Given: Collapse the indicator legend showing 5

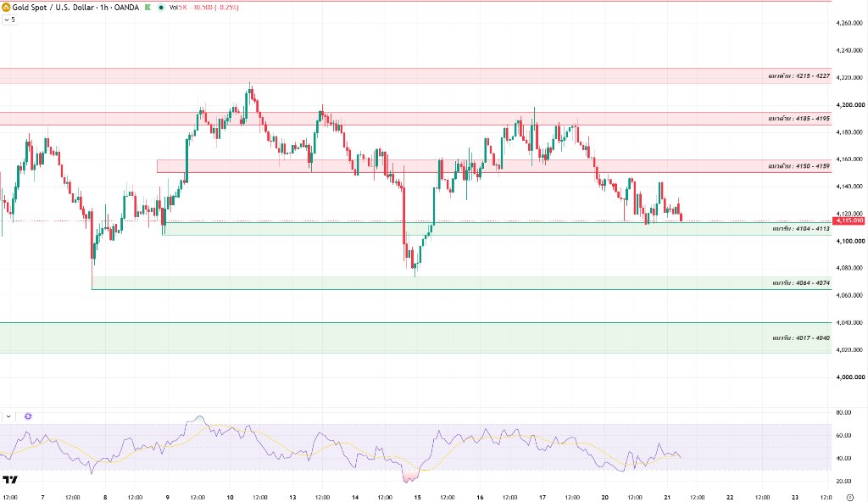Looking at the screenshot, I should click(x=9, y=20).
